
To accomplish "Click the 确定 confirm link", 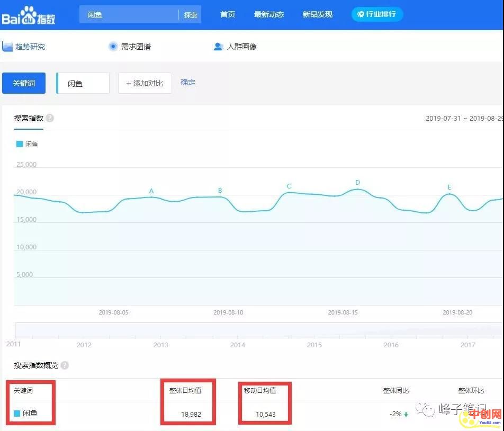I will click(188, 83).
